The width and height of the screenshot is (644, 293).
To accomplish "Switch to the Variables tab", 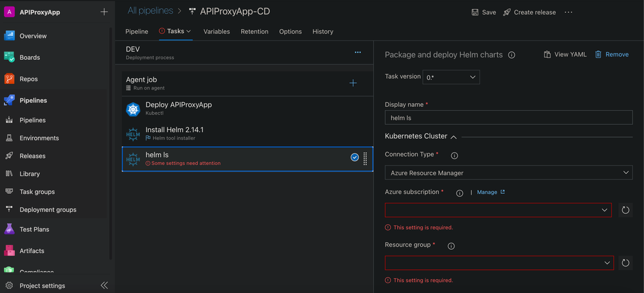I will [217, 32].
